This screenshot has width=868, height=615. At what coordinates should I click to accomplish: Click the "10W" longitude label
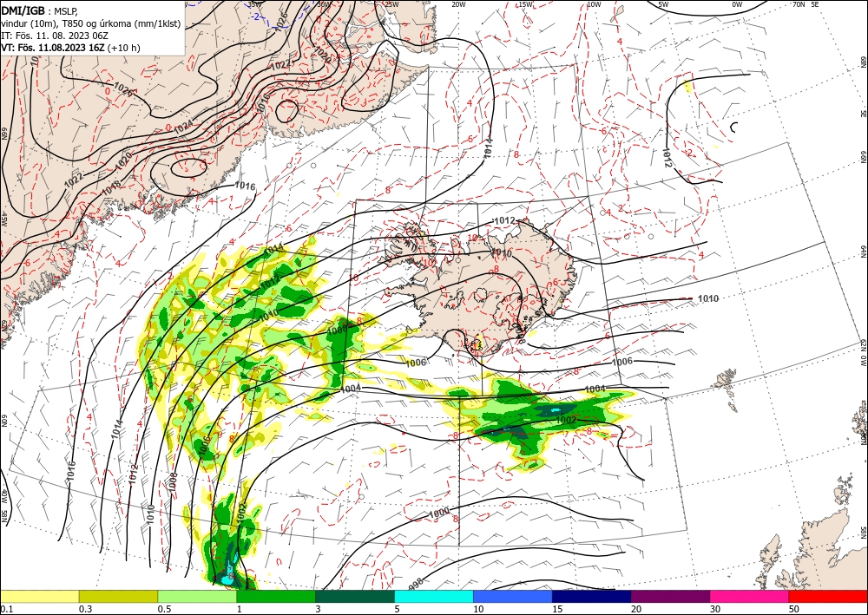coord(594,3)
